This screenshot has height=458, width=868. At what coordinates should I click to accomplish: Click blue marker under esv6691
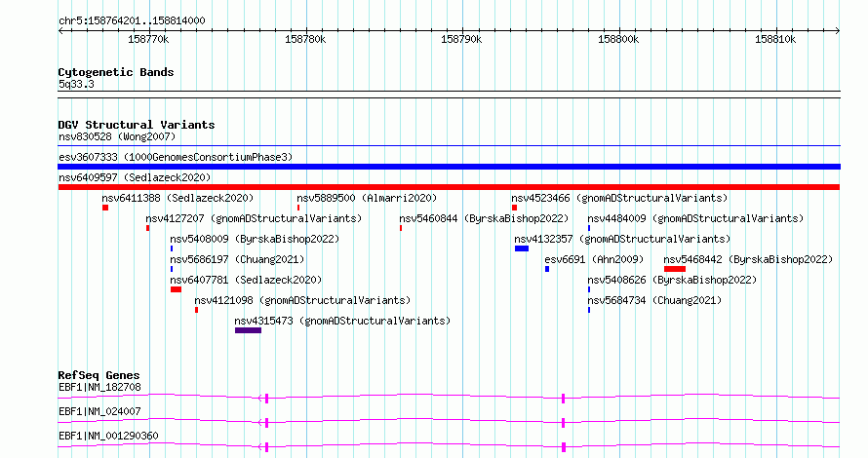point(547,269)
